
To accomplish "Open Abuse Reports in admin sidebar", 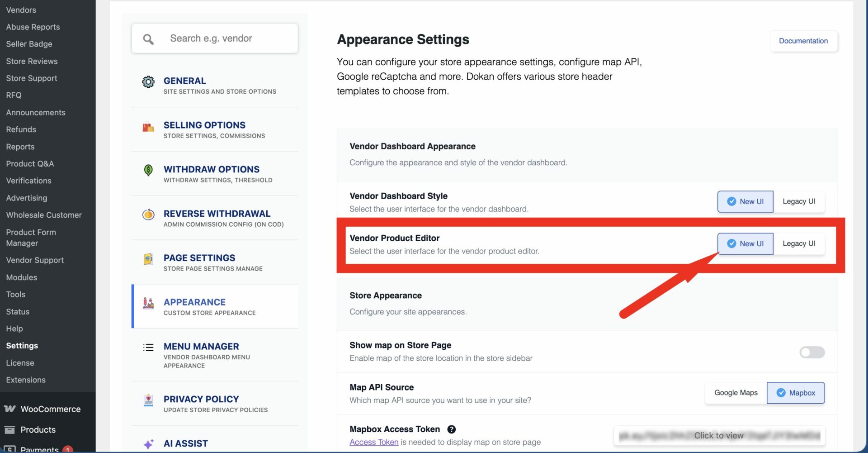I will coord(33,27).
